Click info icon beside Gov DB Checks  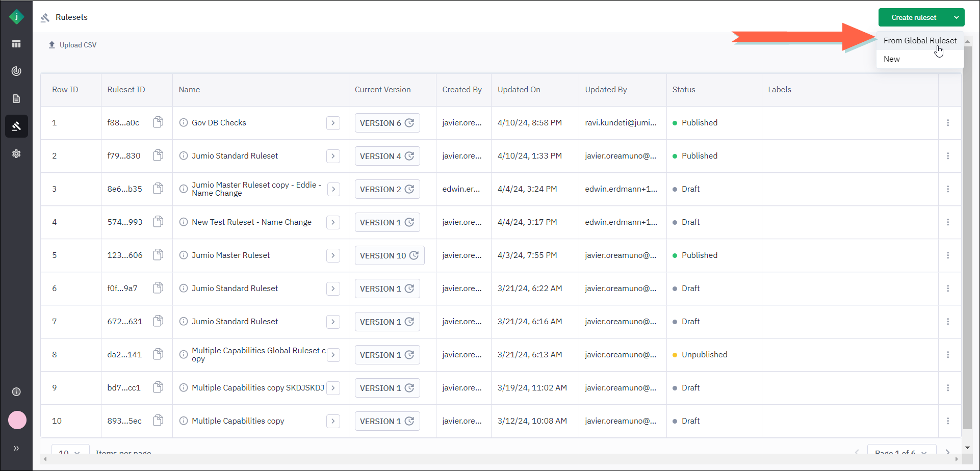184,123
